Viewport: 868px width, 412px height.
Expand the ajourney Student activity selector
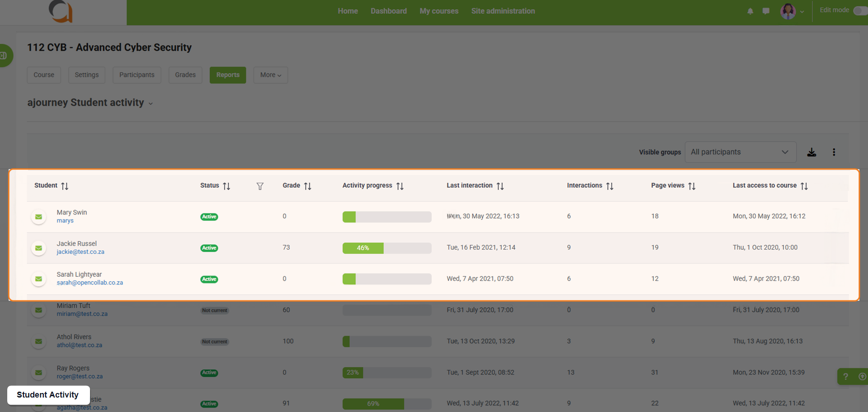151,104
